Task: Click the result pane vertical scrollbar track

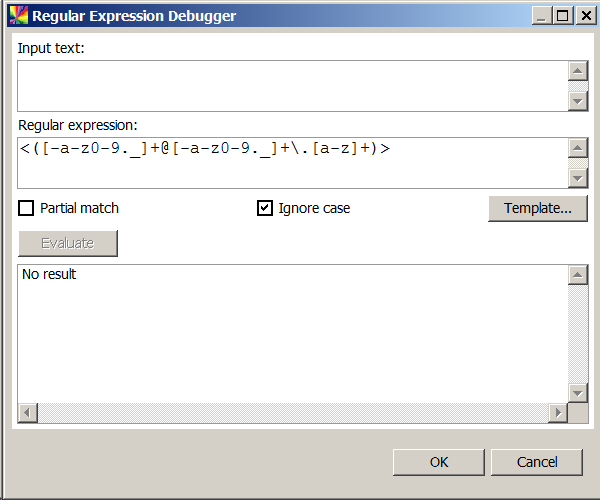Action: 577,335
